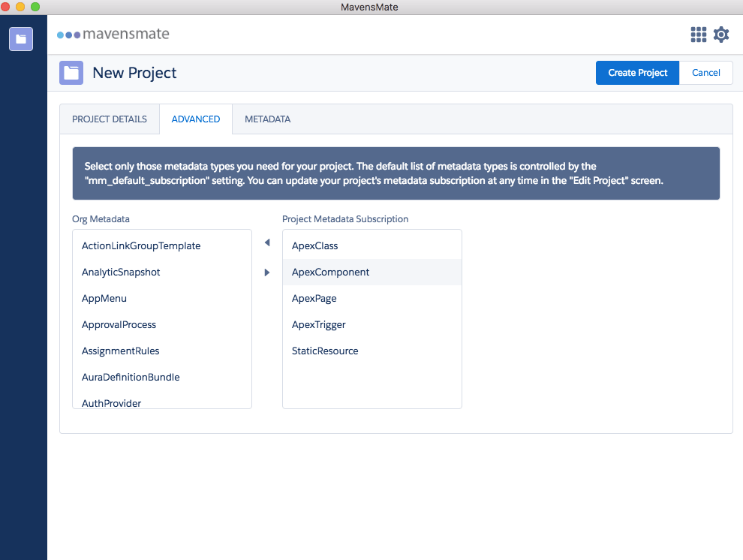This screenshot has height=560, width=743.
Task: Minimize the MavensMate window
Action: coord(20,7)
